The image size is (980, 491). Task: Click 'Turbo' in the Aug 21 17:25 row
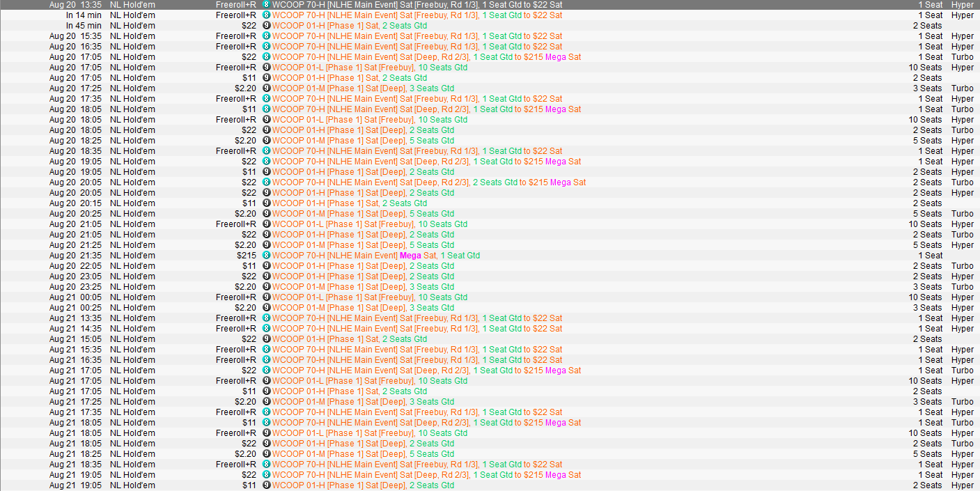tap(963, 401)
